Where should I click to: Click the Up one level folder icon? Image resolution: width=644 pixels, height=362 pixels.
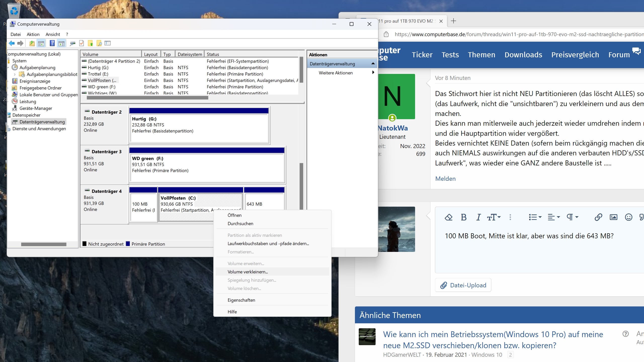32,43
